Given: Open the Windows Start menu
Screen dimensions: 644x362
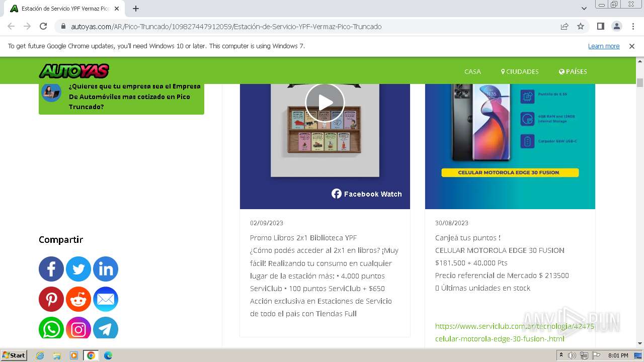Looking at the screenshot, I should coord(14,355).
